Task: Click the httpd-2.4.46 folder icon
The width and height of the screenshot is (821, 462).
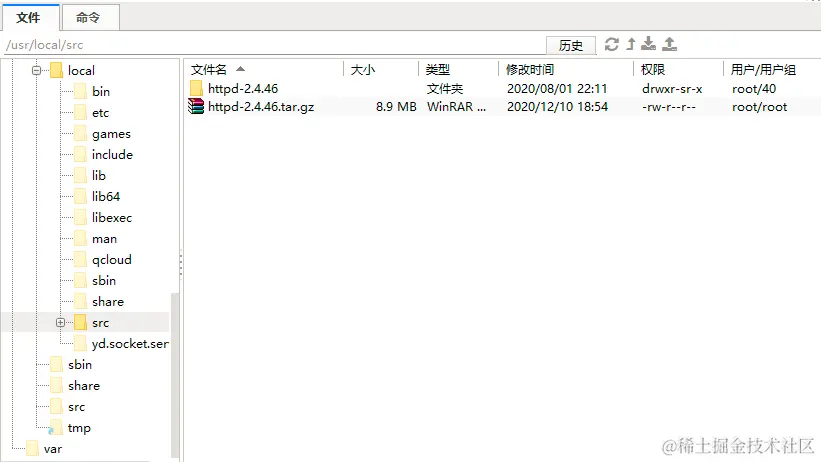Action: pos(196,88)
